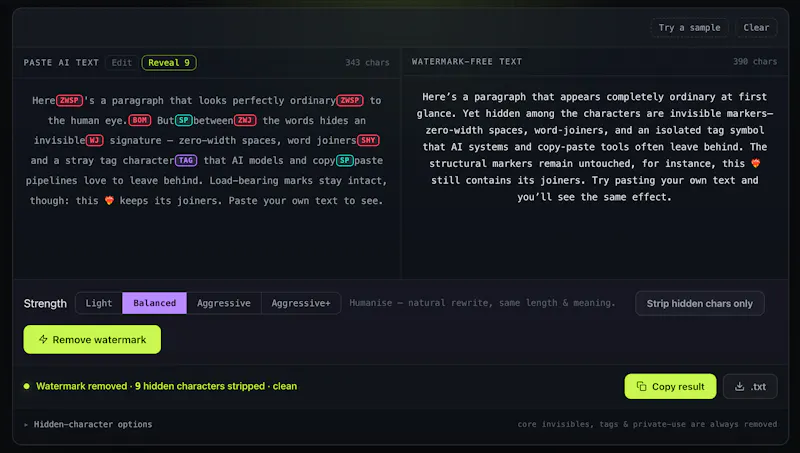This screenshot has width=800, height=453.
Task: Click the Watermark removed status message
Action: click(x=166, y=386)
